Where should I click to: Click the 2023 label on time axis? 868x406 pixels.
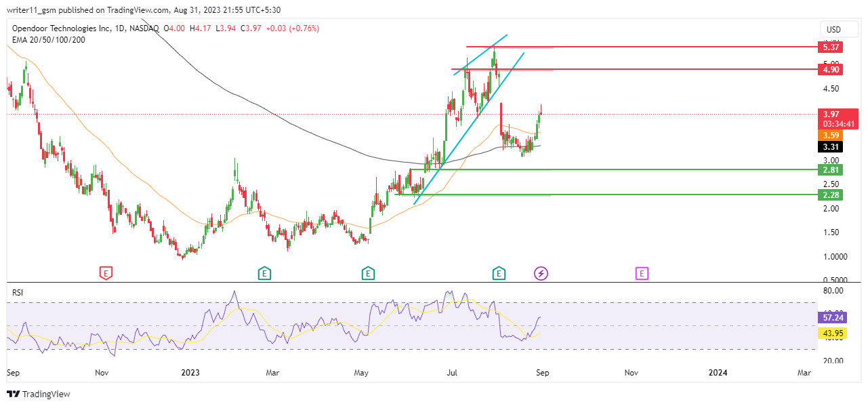click(x=192, y=372)
